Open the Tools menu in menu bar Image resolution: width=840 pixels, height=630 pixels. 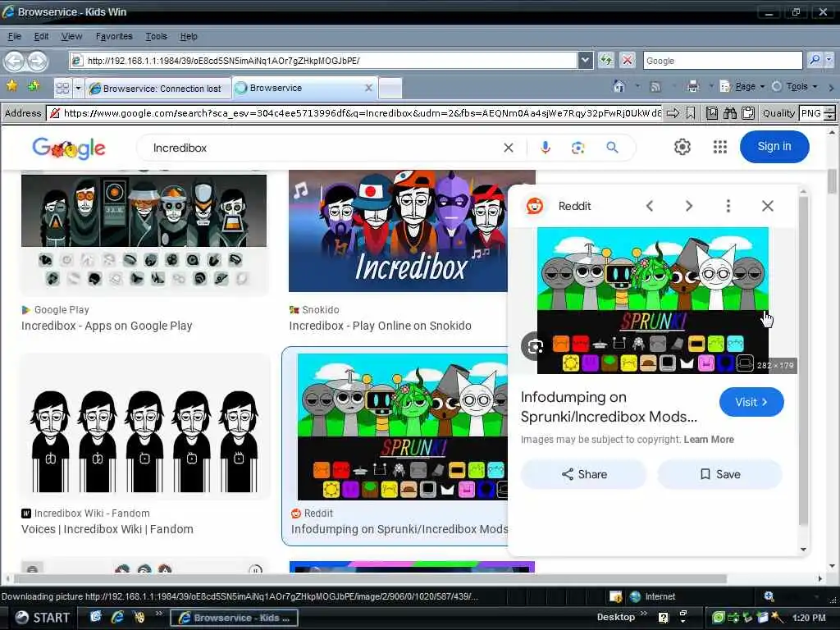(x=157, y=36)
